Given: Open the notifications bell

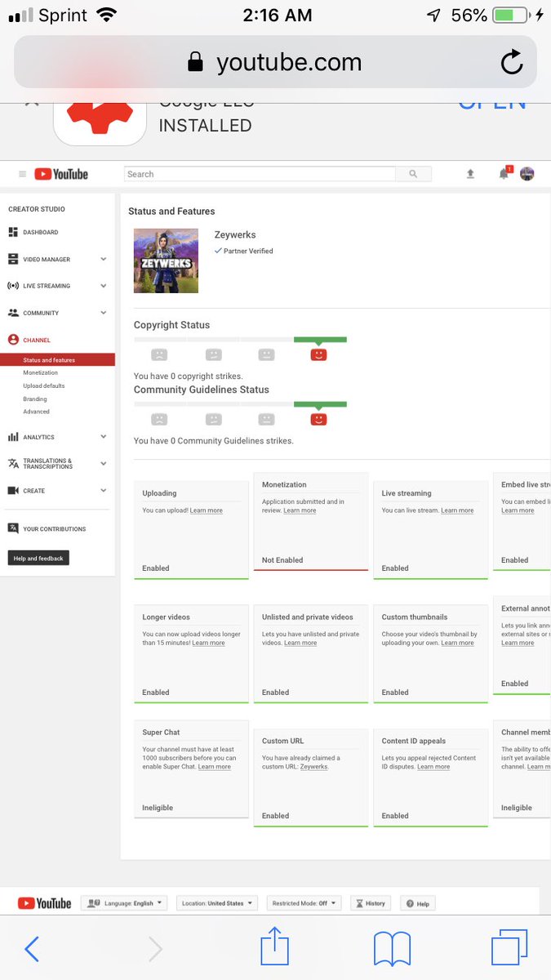Looking at the screenshot, I should tap(504, 173).
